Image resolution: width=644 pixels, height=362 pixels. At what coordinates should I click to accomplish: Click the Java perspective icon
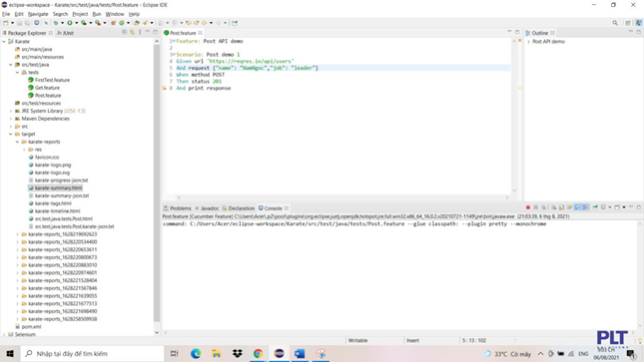point(638,23)
